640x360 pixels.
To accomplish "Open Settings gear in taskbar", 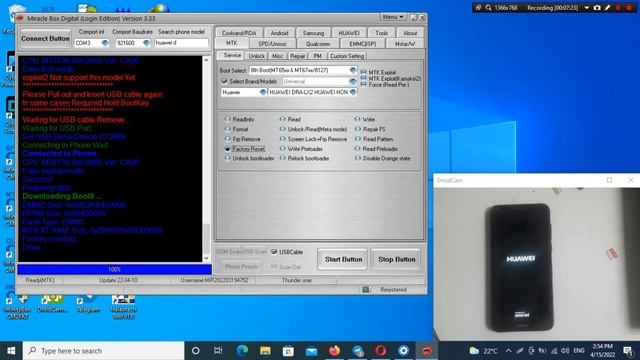I will pos(404,351).
